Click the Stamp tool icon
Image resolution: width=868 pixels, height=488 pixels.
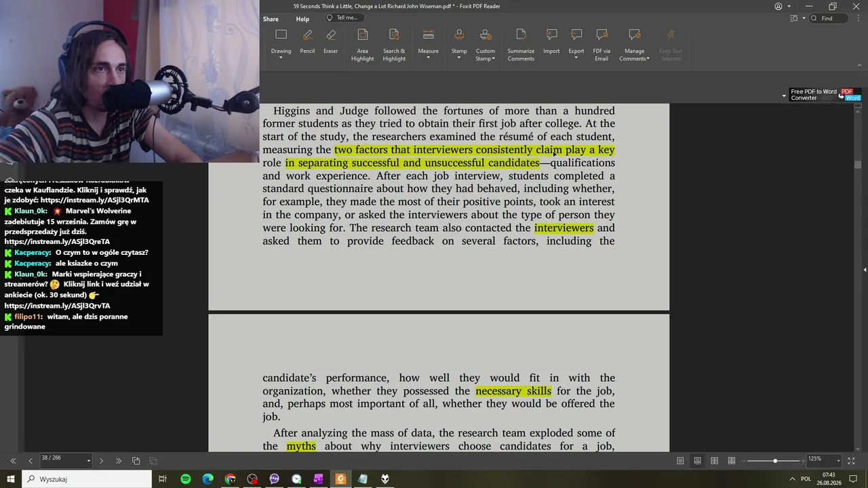[459, 35]
